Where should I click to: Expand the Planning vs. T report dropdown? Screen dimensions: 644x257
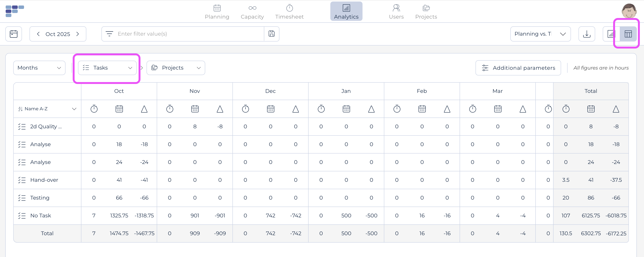coord(540,34)
